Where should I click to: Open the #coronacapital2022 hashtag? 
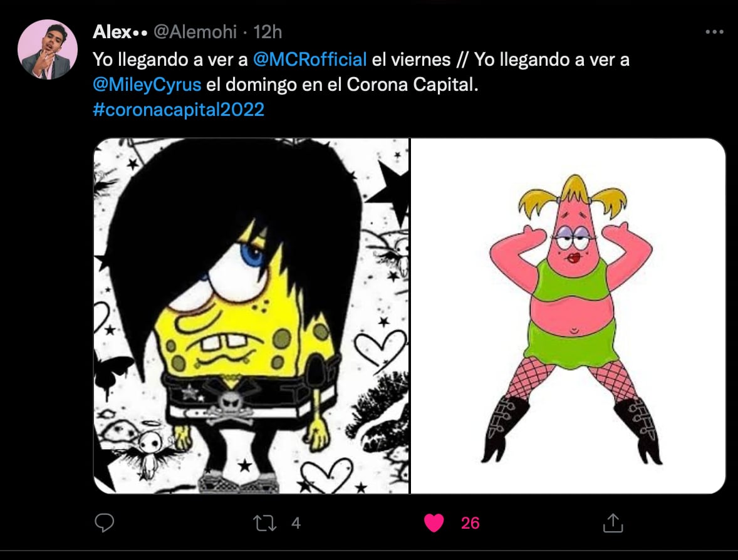179,110
